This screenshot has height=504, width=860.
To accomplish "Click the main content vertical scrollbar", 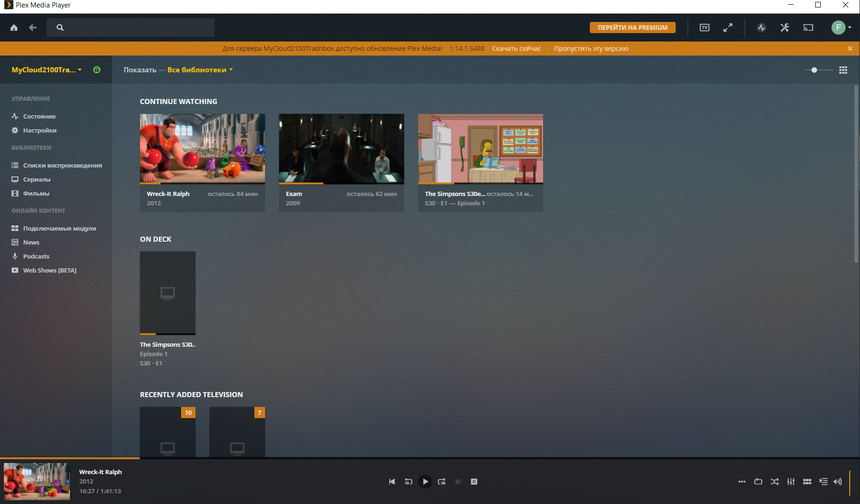I will 856,174.
